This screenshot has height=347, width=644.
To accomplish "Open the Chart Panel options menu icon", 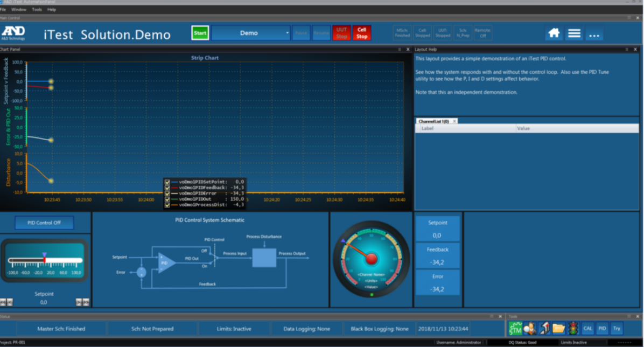I will click(x=399, y=50).
